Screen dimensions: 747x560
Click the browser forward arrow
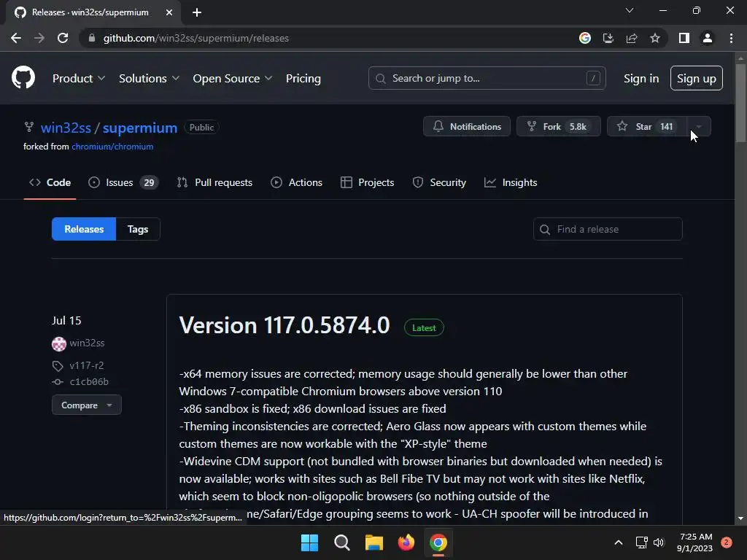pos(39,38)
